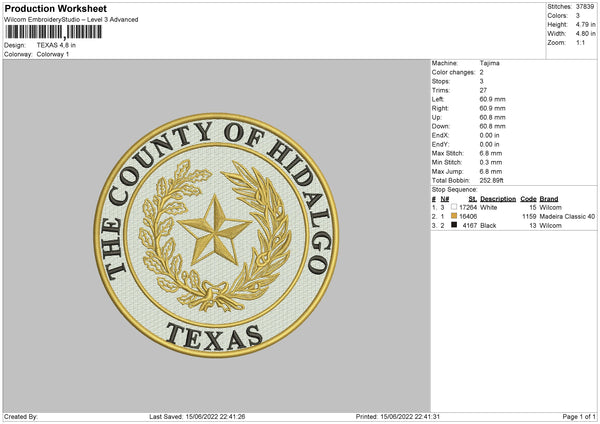Click the height value 4.79 in
The image size is (600, 424).
[585, 24]
